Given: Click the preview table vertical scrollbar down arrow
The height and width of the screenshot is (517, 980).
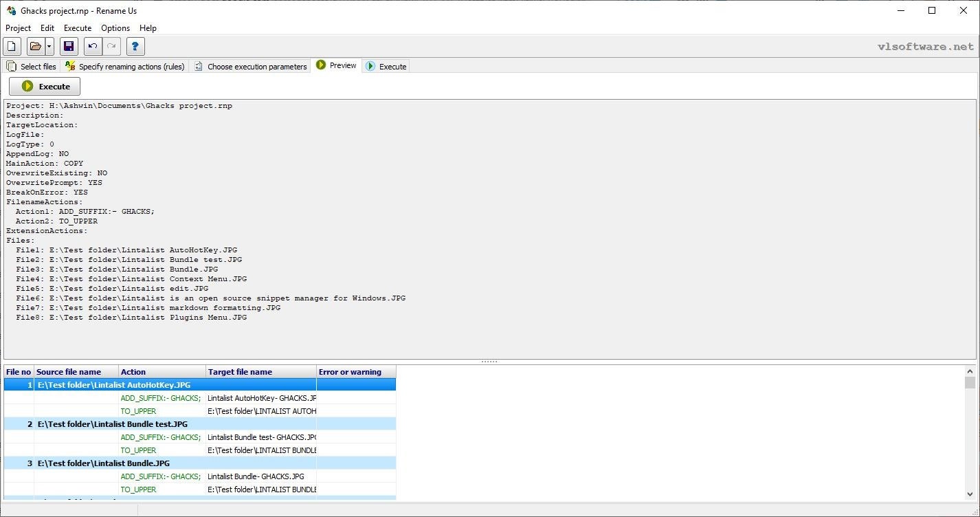Looking at the screenshot, I should tap(970, 494).
